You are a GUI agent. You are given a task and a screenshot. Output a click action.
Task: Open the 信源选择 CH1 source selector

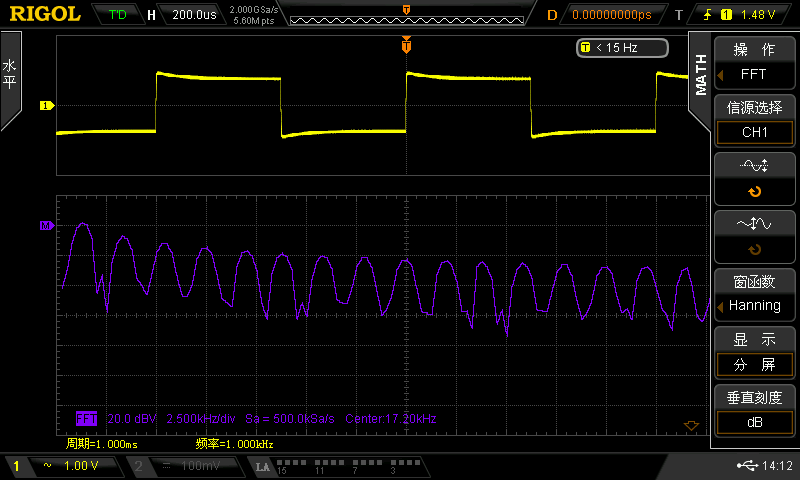click(x=754, y=121)
